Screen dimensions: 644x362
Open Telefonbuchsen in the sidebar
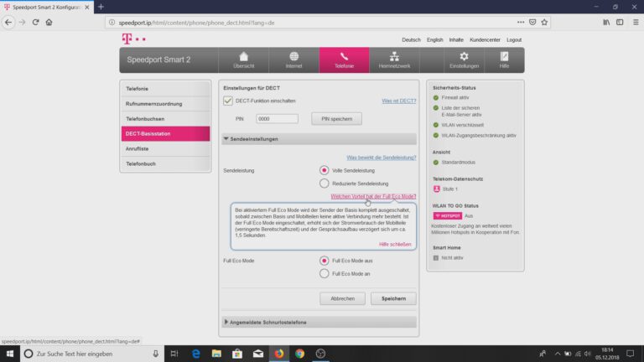click(165, 119)
